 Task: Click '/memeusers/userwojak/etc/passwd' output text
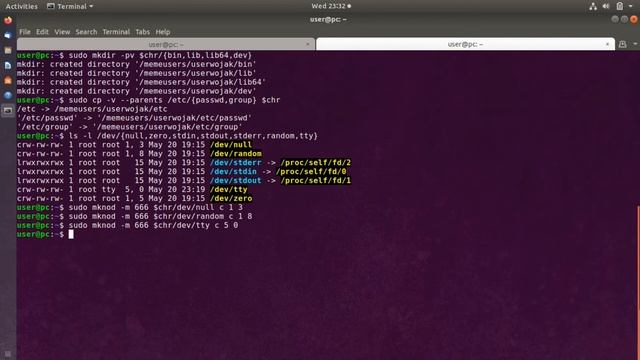(174, 118)
